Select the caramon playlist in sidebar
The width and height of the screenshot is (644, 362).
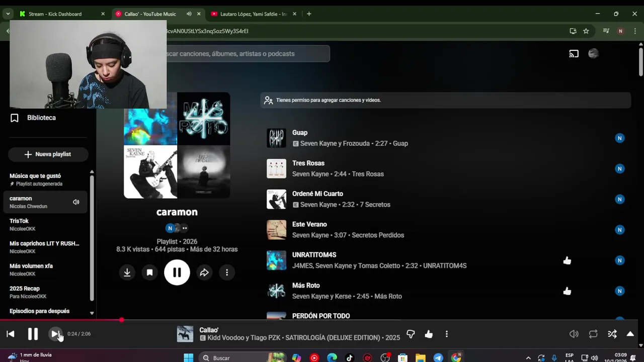click(x=45, y=202)
